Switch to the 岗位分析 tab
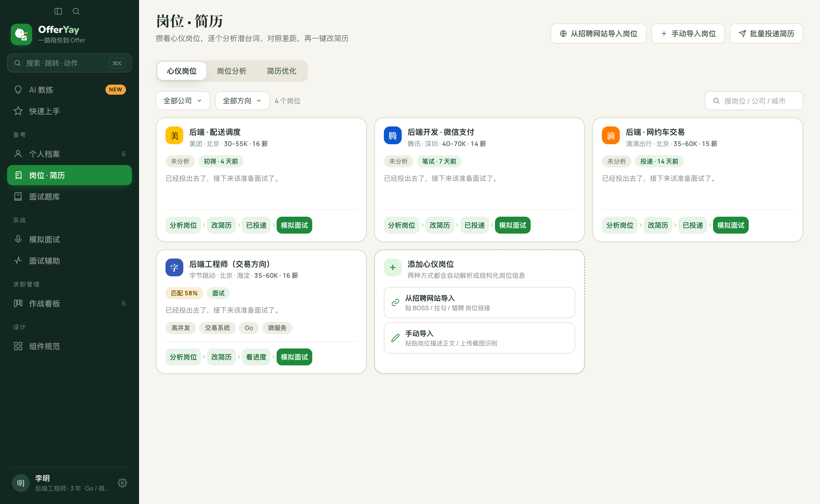 (x=231, y=71)
